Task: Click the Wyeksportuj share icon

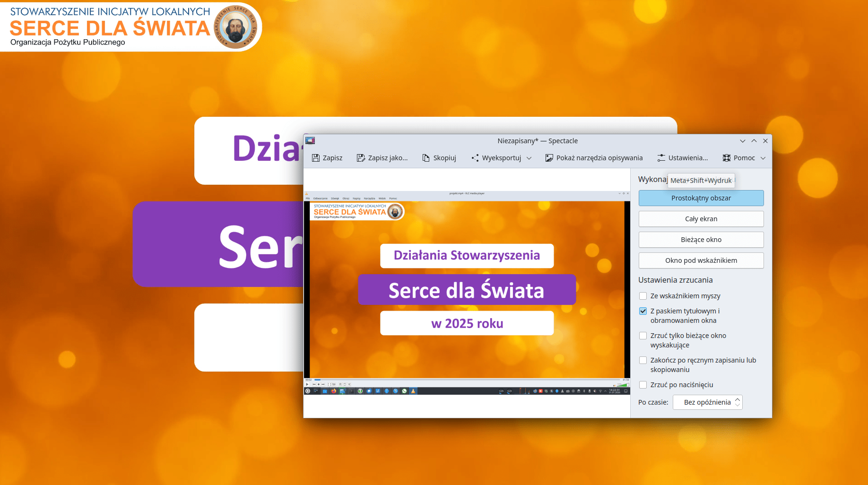Action: [x=475, y=158]
